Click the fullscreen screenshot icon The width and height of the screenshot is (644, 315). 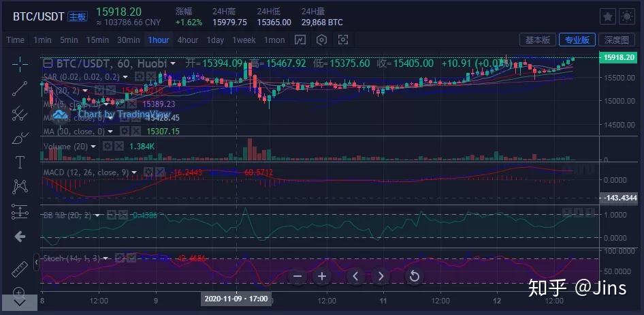343,40
